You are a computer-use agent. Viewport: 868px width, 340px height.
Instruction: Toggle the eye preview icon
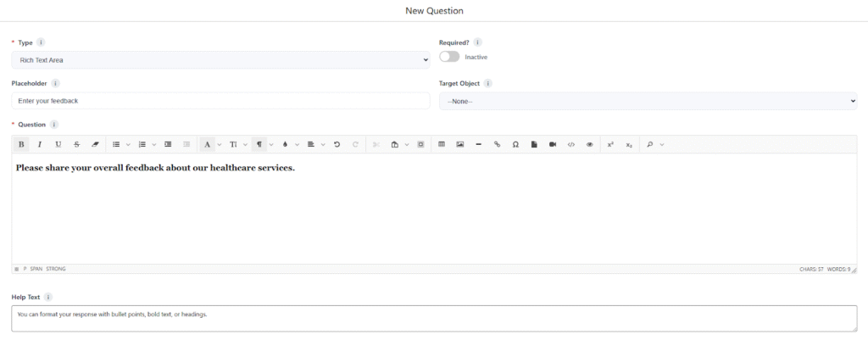tap(590, 145)
